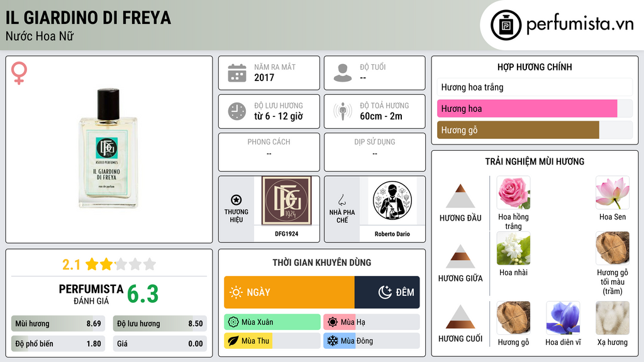Select the Ngày daytime bar
The height and width of the screenshot is (362, 644).
tap(289, 292)
